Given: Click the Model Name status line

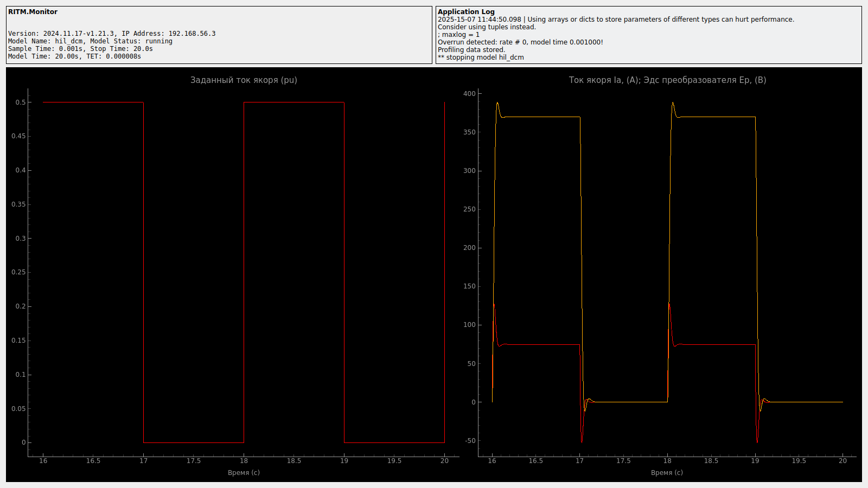Looking at the screenshot, I should click(x=90, y=41).
